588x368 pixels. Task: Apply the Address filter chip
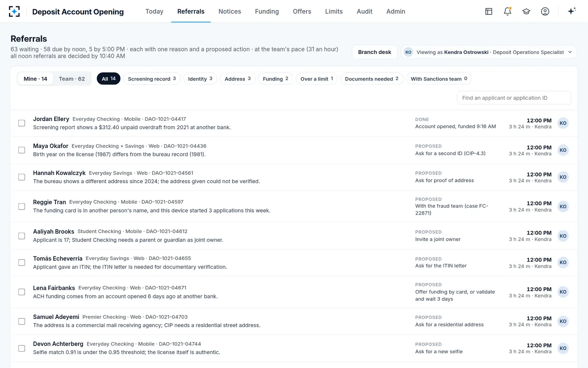tap(238, 79)
